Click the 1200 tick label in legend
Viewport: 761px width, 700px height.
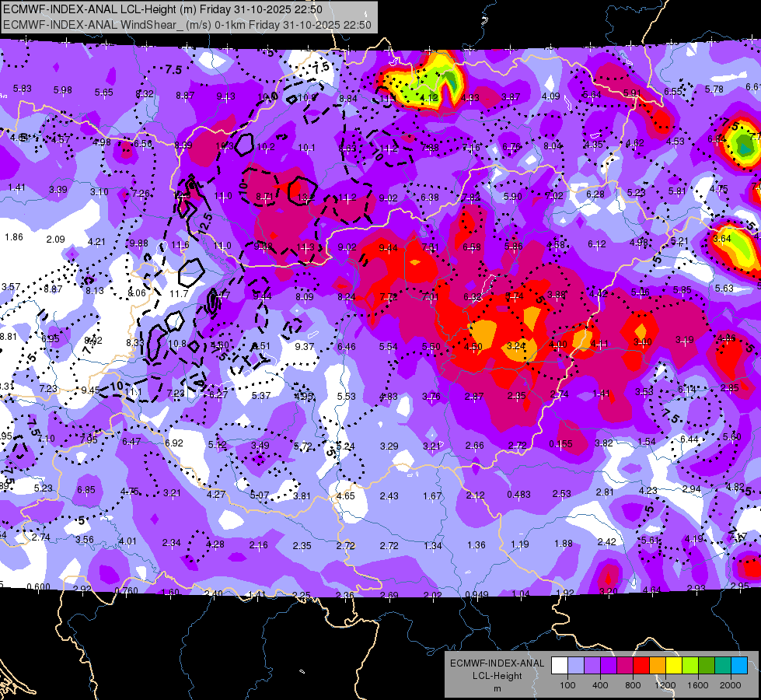(665, 685)
